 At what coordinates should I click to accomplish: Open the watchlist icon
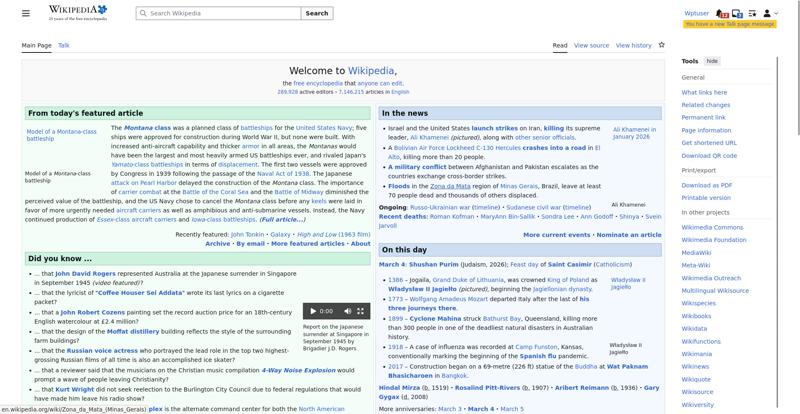pos(752,13)
